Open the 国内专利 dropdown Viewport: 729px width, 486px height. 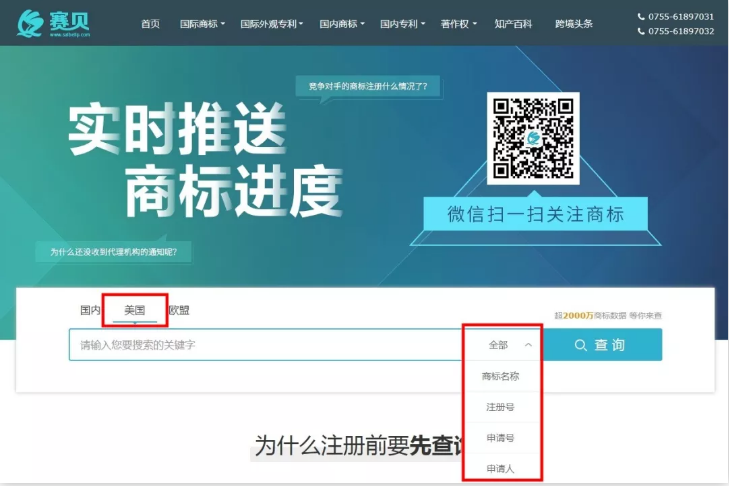(402, 23)
